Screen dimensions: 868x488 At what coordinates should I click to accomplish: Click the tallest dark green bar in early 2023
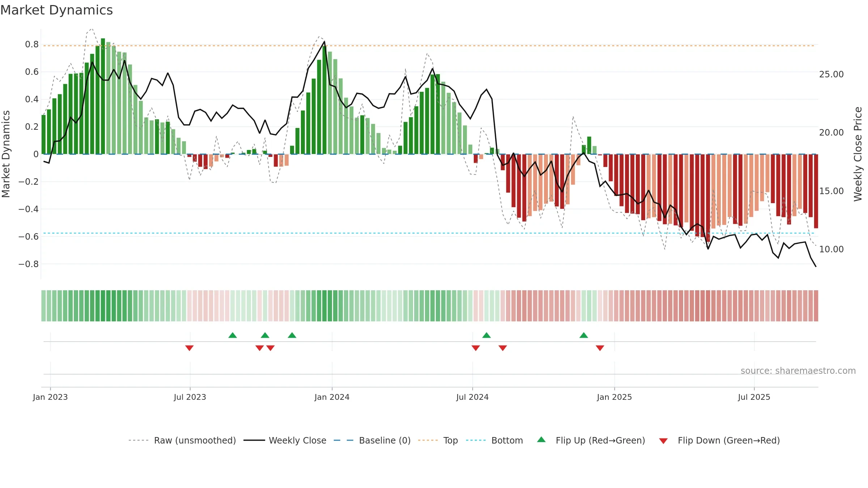[103, 96]
